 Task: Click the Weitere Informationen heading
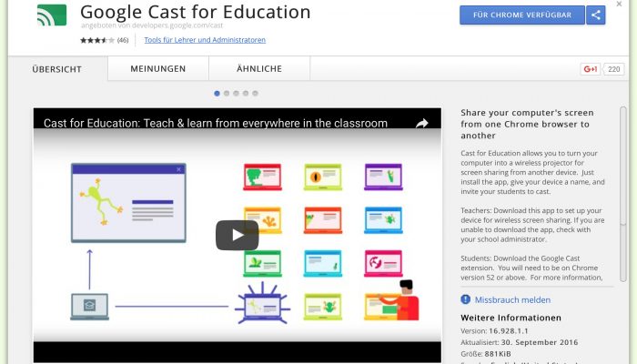(x=511, y=318)
